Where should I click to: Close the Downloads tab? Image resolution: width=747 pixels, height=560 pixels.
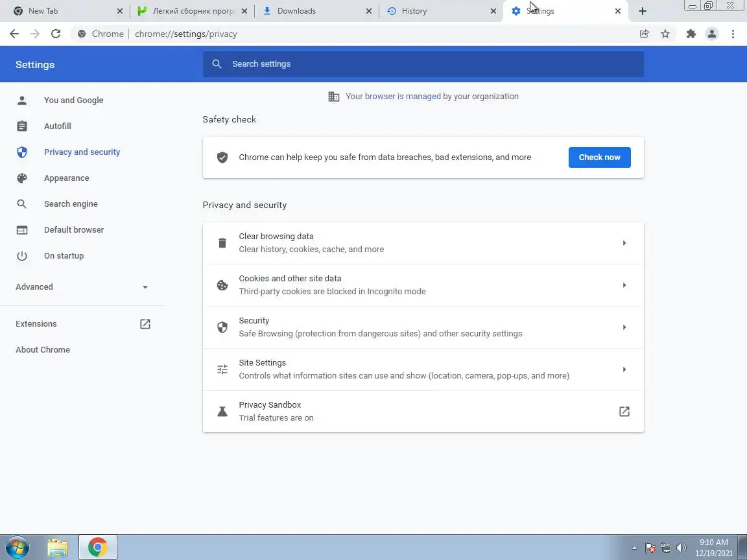pyautogui.click(x=369, y=11)
